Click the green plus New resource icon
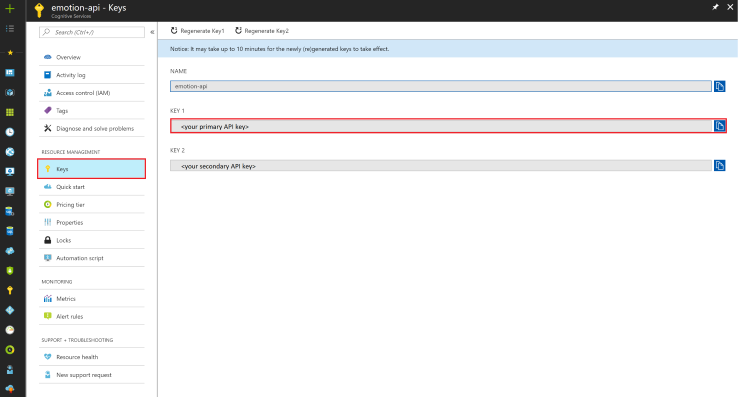Image resolution: width=740 pixels, height=397 pixels. point(10,8)
